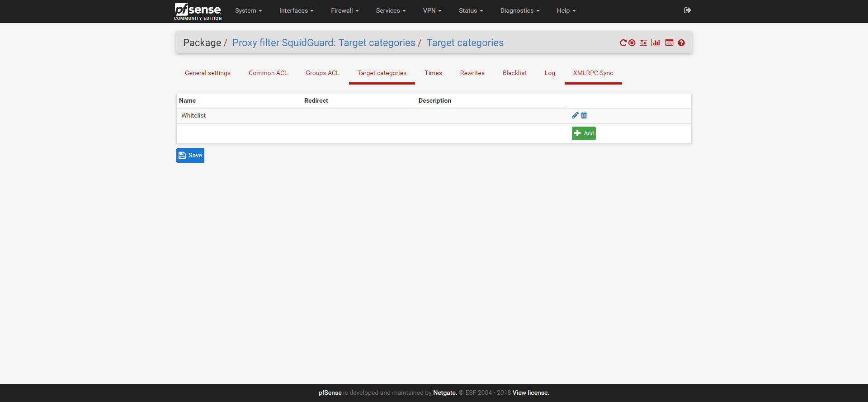Delete the Whitelist category with trash icon

[x=584, y=115]
